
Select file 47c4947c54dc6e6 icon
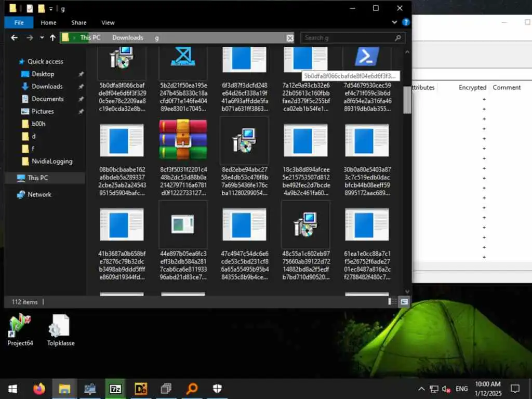pyautogui.click(x=244, y=224)
